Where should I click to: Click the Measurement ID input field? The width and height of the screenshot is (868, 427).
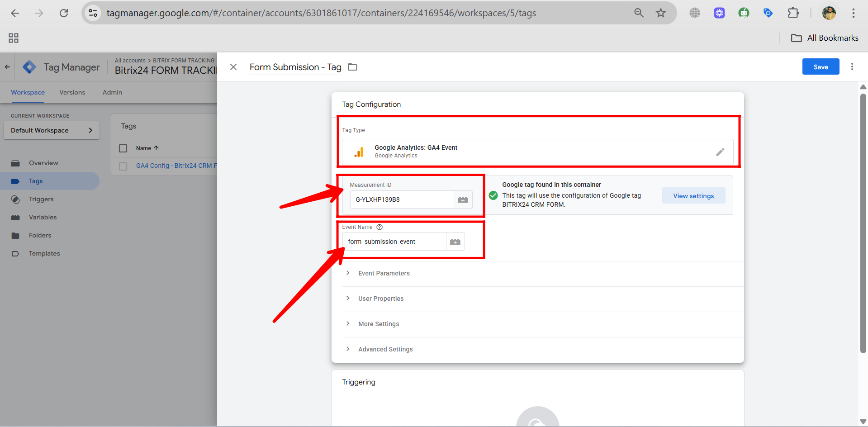point(402,199)
